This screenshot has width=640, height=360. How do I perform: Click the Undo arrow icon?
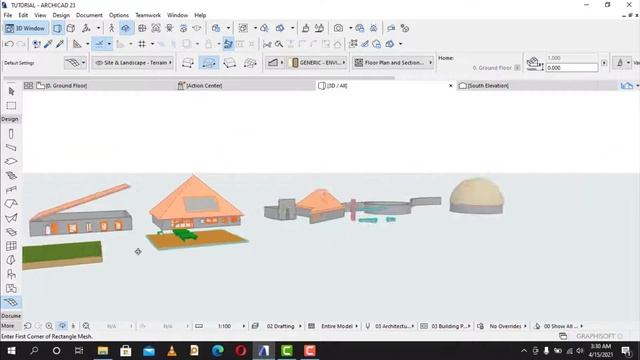pyautogui.click(x=9, y=44)
